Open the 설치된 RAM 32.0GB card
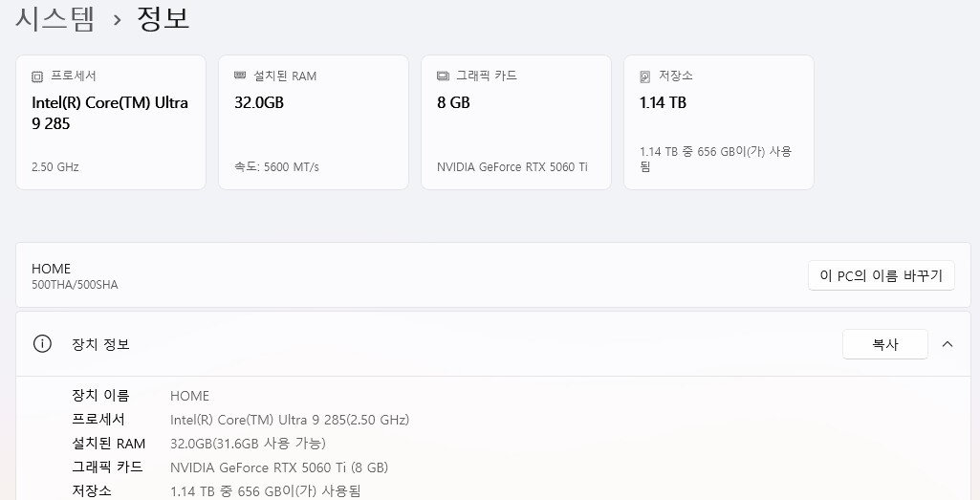Viewport: 980px width, 500px height. pos(314,122)
